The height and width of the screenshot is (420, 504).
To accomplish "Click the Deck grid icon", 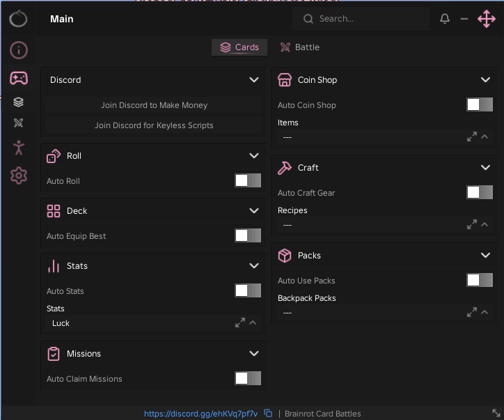I will 54,211.
